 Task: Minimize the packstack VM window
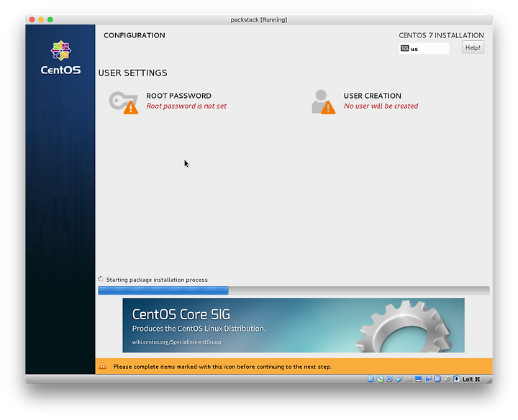(x=41, y=19)
